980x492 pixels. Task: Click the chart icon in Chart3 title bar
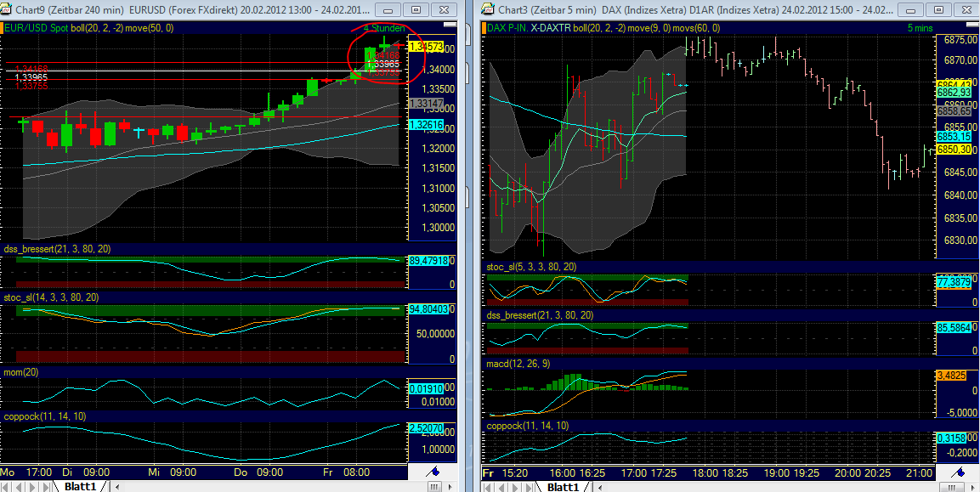[x=487, y=9]
